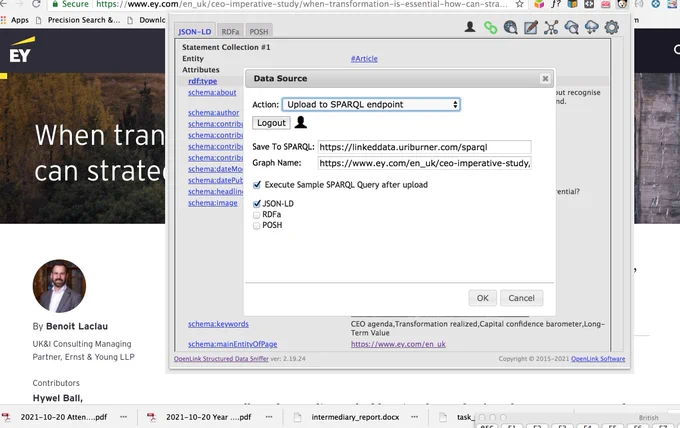
Task: Click the rdf:type attribute link
Action: pyautogui.click(x=203, y=81)
